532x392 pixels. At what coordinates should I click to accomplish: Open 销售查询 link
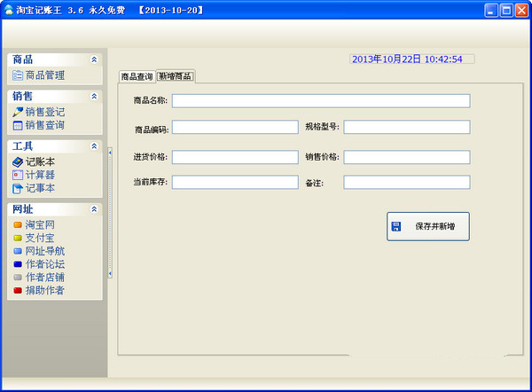click(45, 125)
